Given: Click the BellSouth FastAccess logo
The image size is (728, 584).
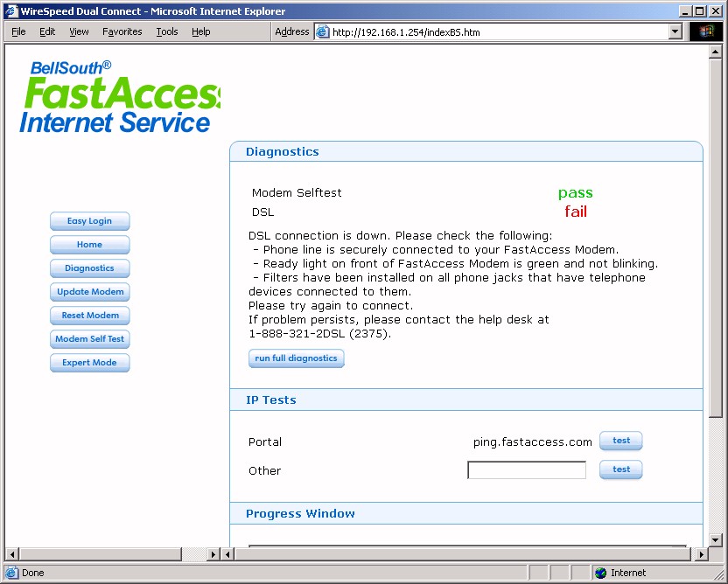Looking at the screenshot, I should tap(119, 97).
